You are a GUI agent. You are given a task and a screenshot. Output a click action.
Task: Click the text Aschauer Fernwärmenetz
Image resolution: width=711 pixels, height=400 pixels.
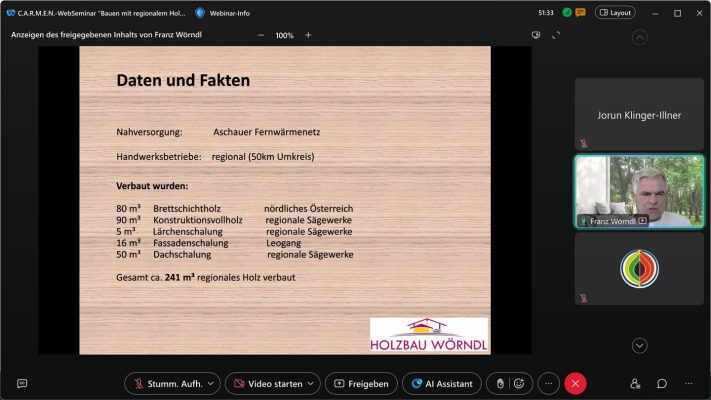tap(267, 132)
